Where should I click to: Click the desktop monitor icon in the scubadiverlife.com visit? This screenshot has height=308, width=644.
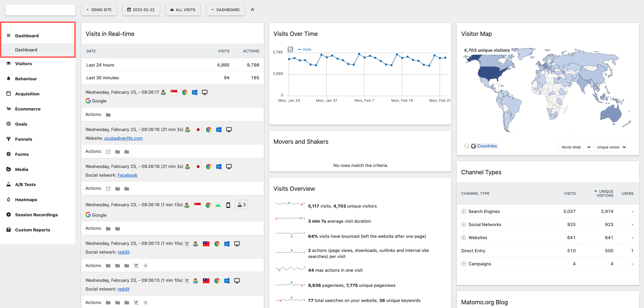coord(229,130)
